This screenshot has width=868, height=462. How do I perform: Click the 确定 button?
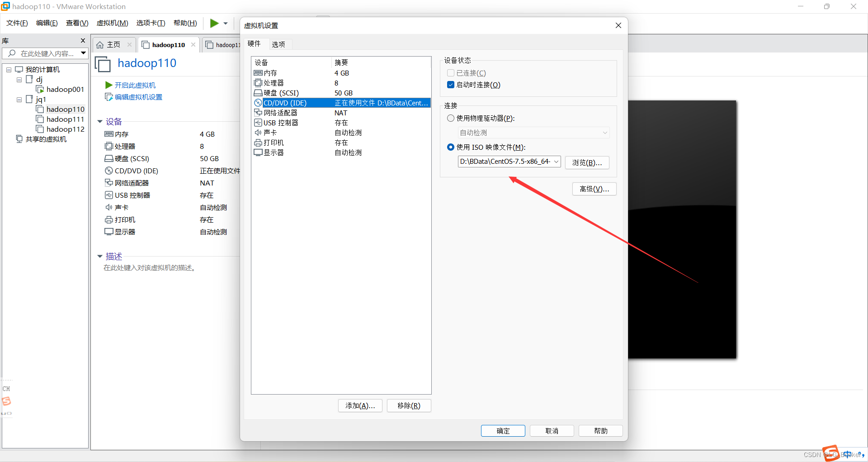503,431
